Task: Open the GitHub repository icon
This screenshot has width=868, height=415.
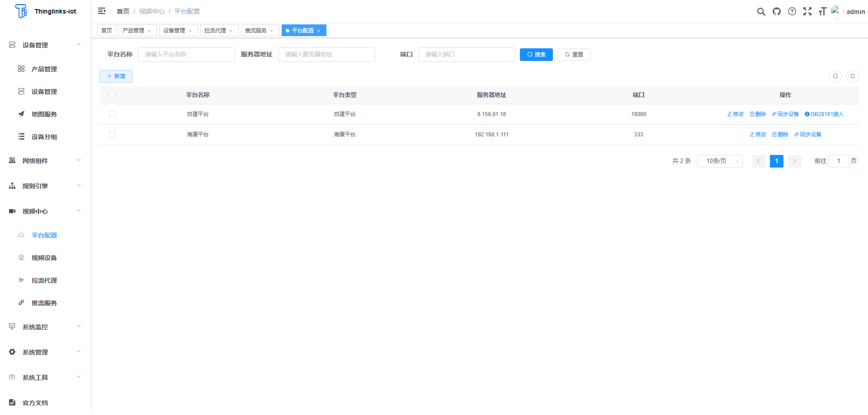Action: coord(777,12)
